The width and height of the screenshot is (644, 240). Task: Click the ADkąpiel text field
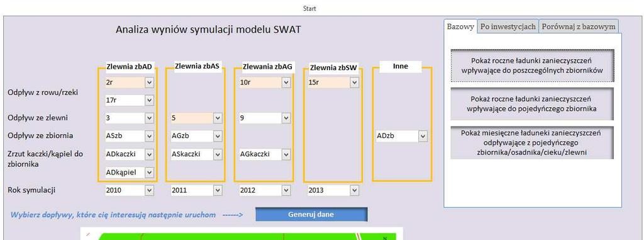pos(125,172)
